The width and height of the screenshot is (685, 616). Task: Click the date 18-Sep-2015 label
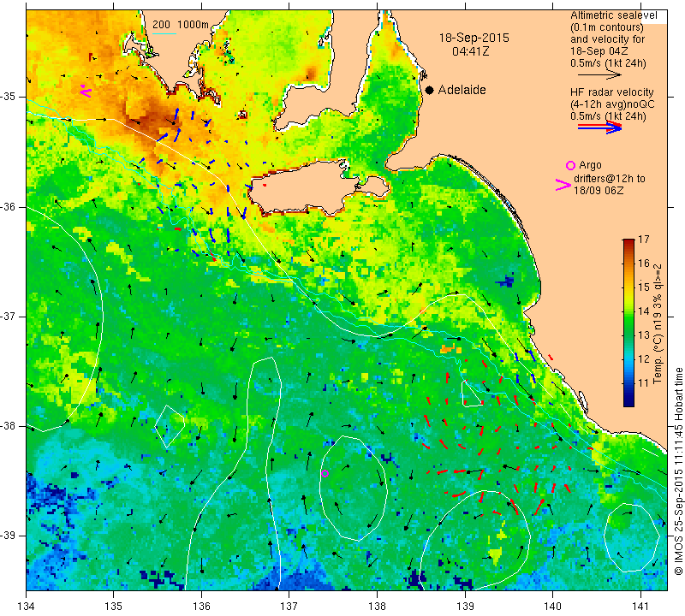[474, 38]
